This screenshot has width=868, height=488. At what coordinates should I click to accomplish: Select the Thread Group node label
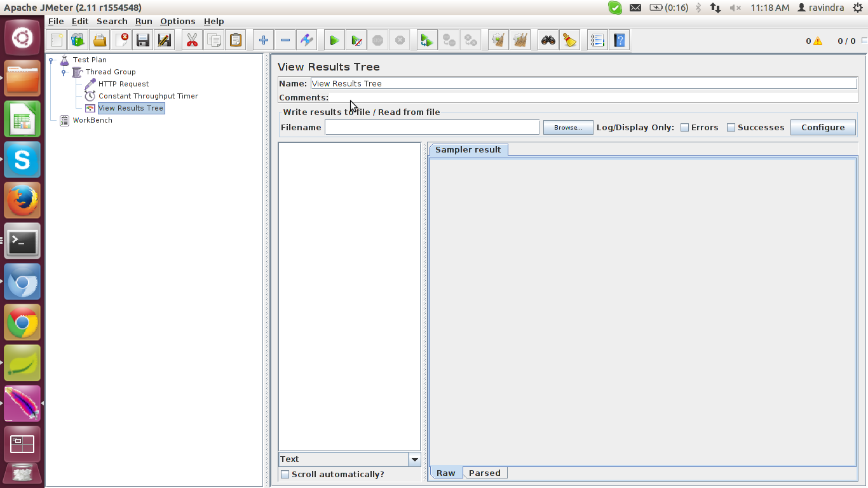pos(111,72)
